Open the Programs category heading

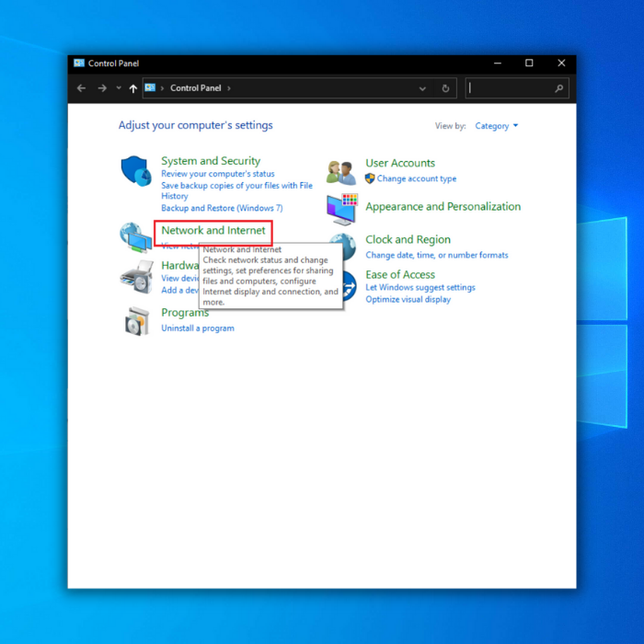[185, 313]
